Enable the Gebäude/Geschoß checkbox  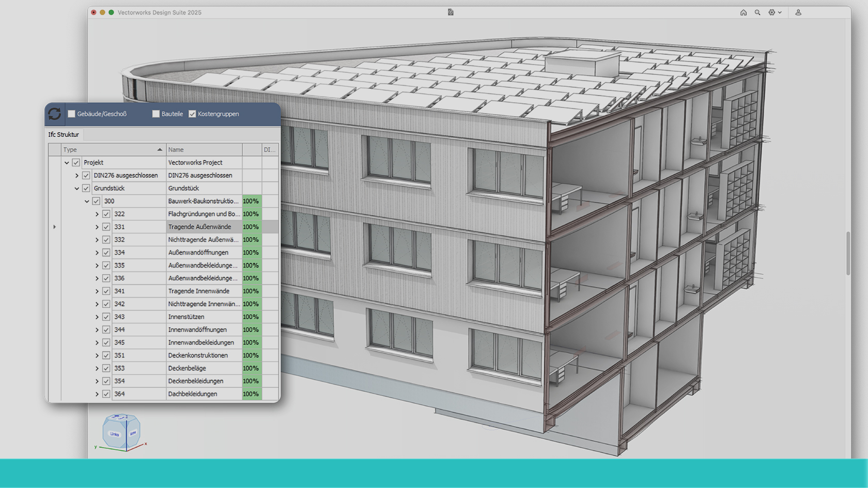tap(72, 114)
